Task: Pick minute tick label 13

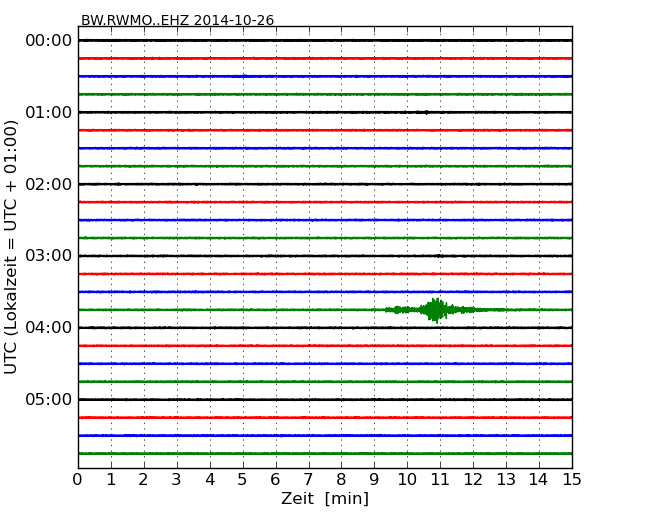Action: [x=506, y=479]
